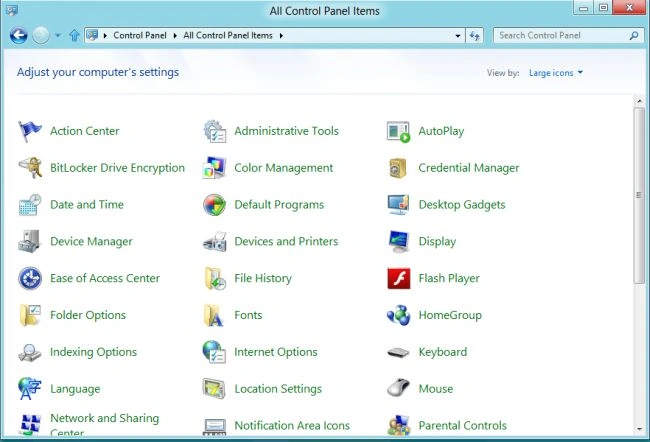The height and width of the screenshot is (442, 650).
Task: Click the vertical scrollbar thumb
Action: pos(639,195)
